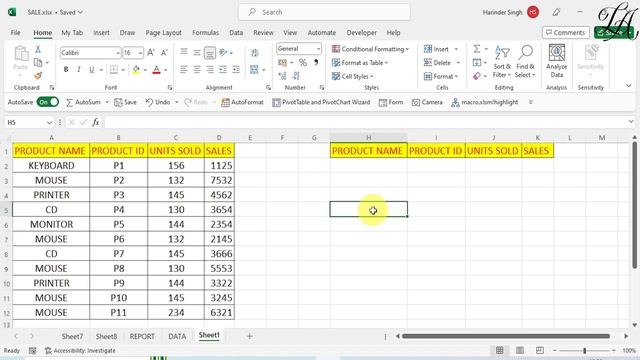
Task: Click the red Font Color A
Action: (x=156, y=70)
